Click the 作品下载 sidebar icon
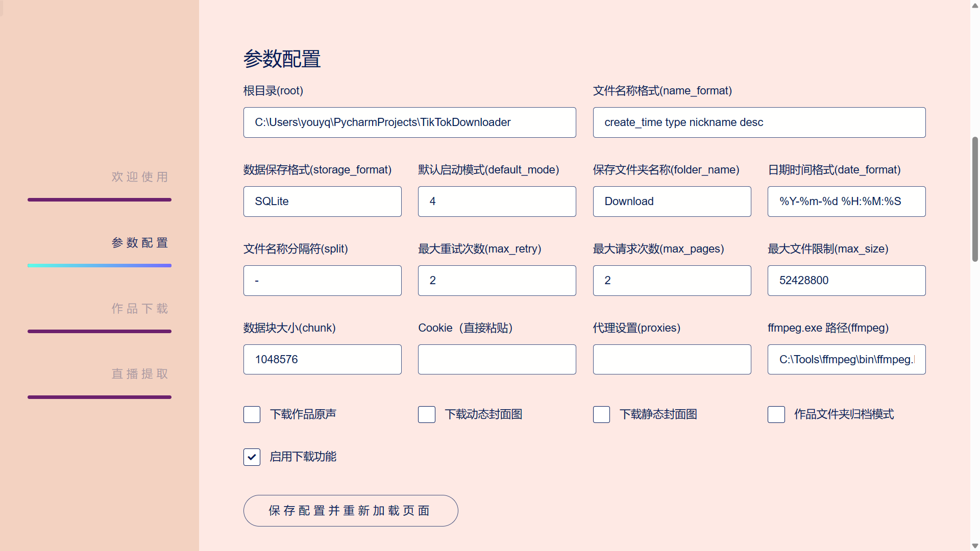The image size is (980, 551). [x=139, y=309]
